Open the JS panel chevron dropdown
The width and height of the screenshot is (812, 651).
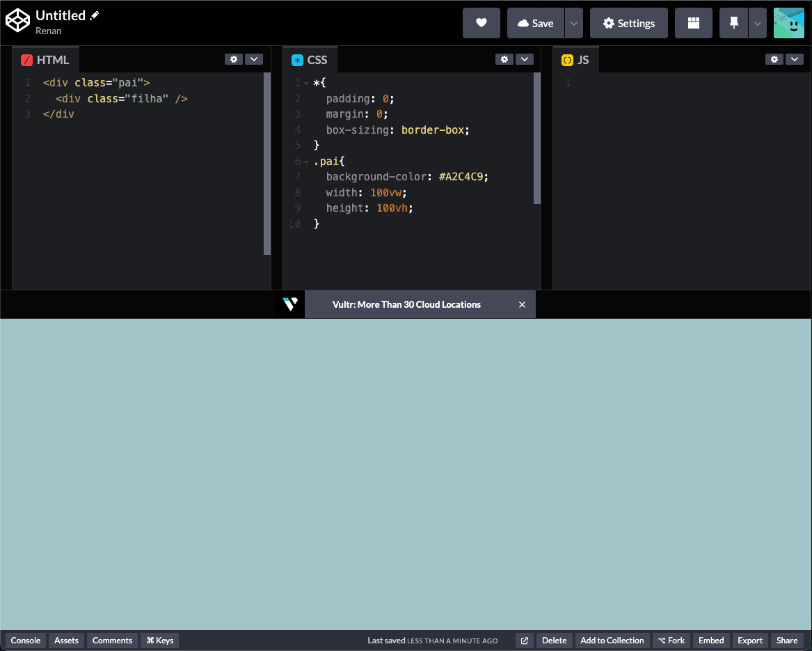coord(794,59)
